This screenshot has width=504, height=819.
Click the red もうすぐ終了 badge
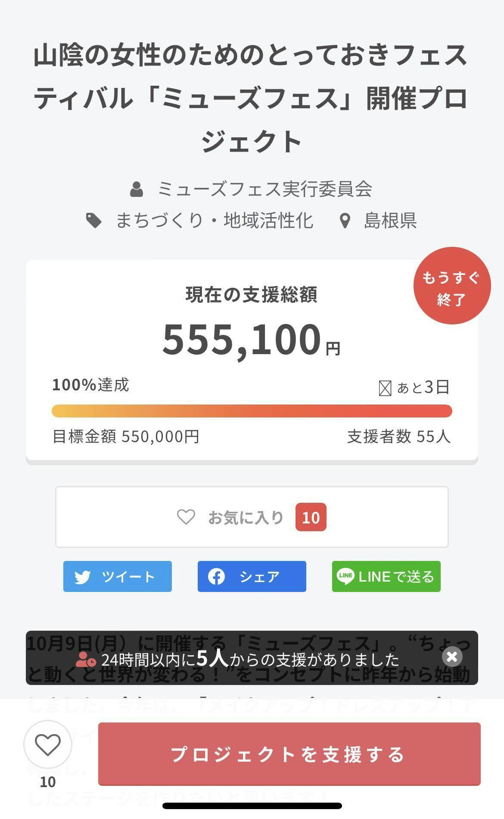click(451, 286)
